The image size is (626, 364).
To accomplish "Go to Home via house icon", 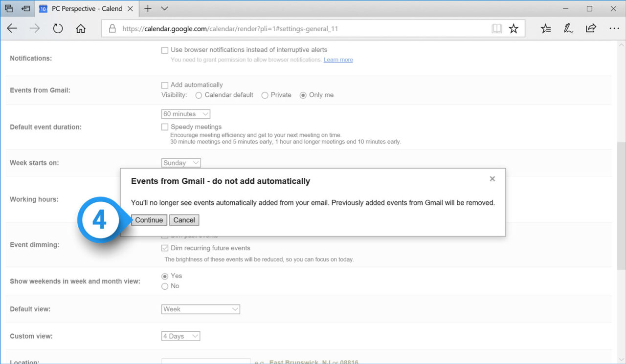I will point(81,29).
